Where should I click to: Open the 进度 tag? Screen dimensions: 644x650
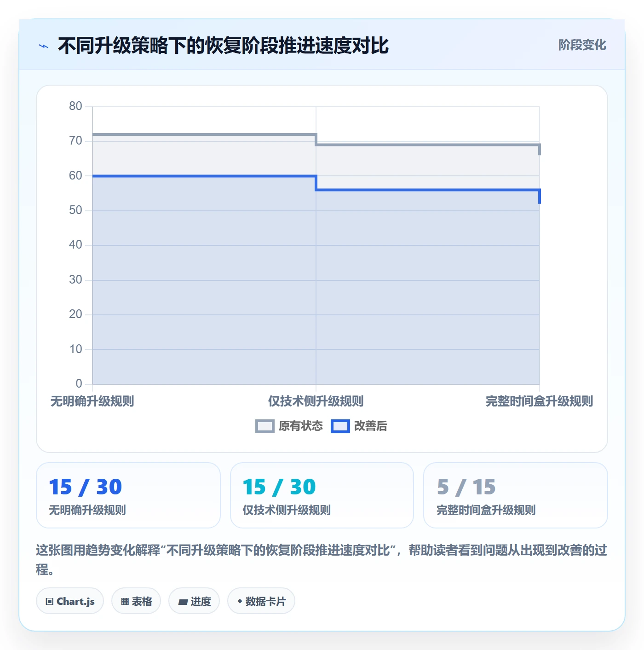pyautogui.click(x=194, y=601)
